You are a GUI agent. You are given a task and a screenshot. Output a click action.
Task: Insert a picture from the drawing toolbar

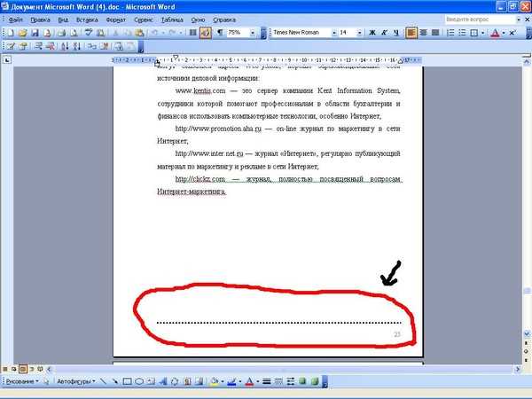click(199, 381)
